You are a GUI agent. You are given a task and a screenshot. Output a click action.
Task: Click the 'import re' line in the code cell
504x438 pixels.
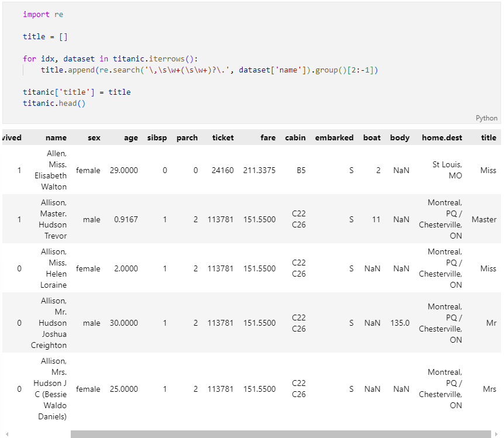(x=43, y=14)
